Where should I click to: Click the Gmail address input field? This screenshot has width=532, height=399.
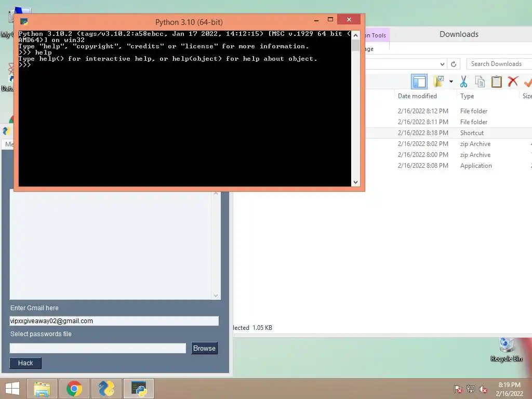tap(114, 321)
